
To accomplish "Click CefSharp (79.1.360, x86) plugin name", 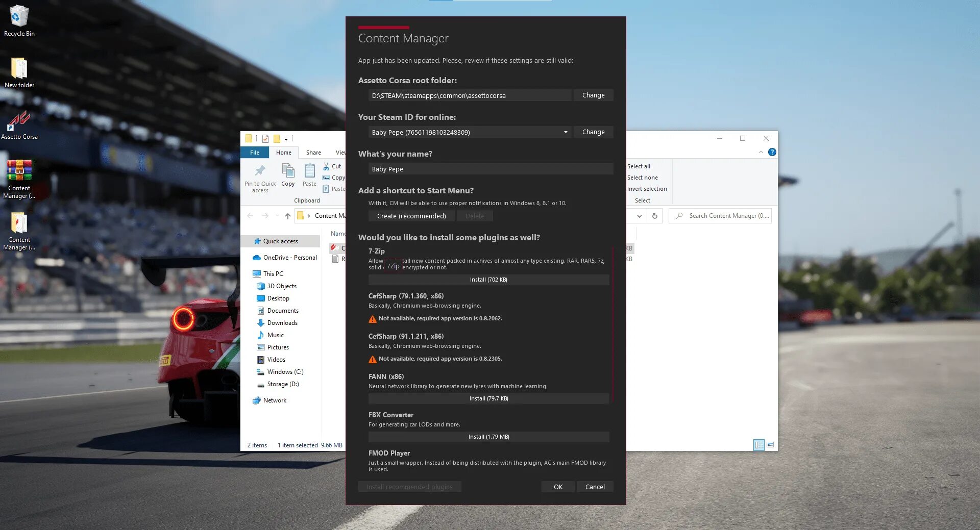I will 406,296.
